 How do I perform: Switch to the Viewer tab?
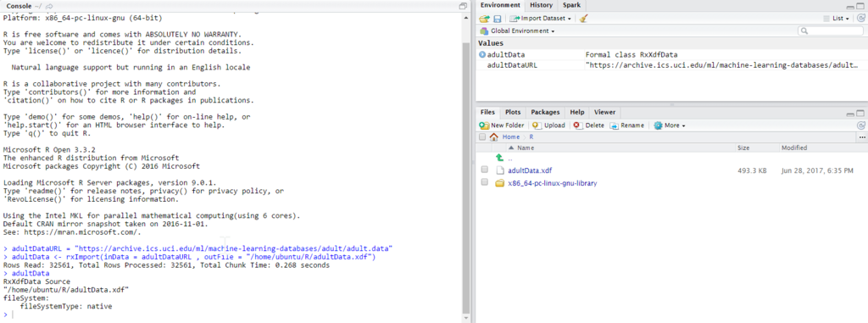[x=604, y=112]
